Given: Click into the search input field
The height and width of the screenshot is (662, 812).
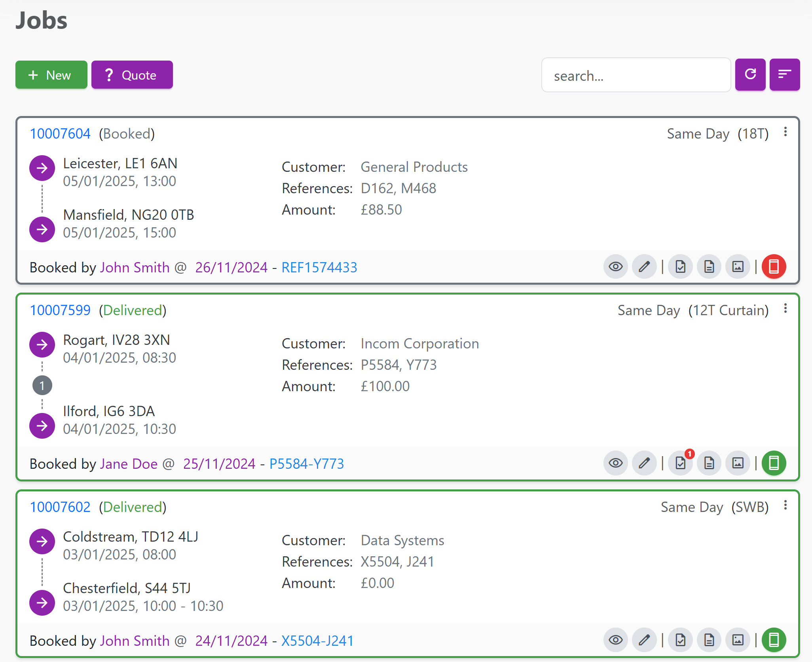Looking at the screenshot, I should pos(636,75).
